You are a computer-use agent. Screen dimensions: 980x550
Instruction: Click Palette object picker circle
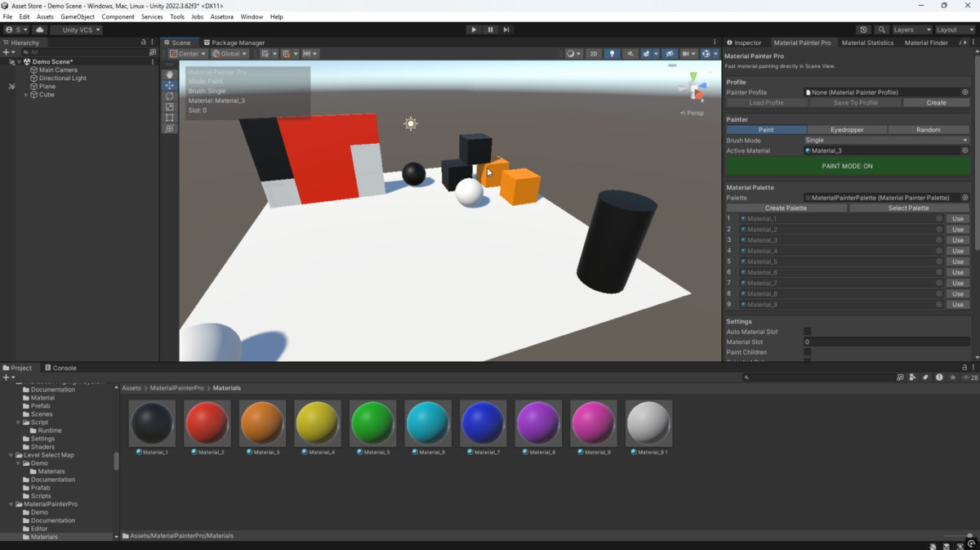click(x=964, y=198)
